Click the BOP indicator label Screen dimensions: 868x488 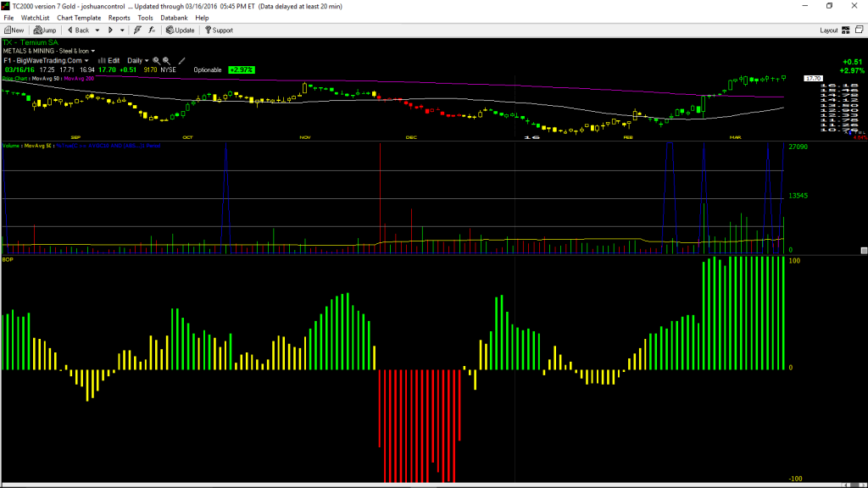[8, 259]
